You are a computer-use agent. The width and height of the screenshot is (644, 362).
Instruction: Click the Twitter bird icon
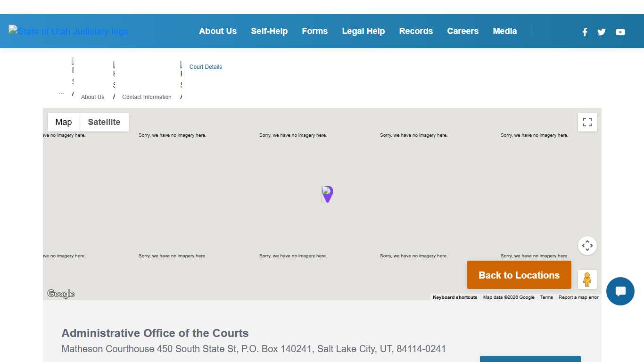tap(601, 32)
